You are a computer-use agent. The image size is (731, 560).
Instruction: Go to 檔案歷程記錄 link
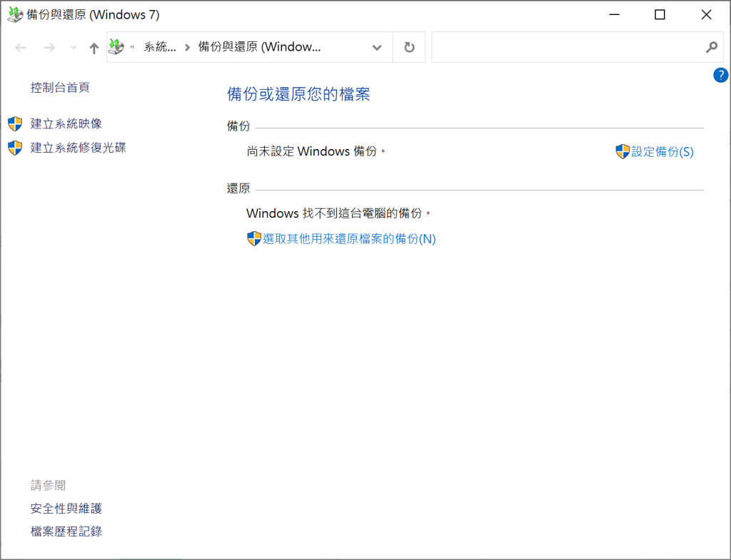[x=66, y=531]
